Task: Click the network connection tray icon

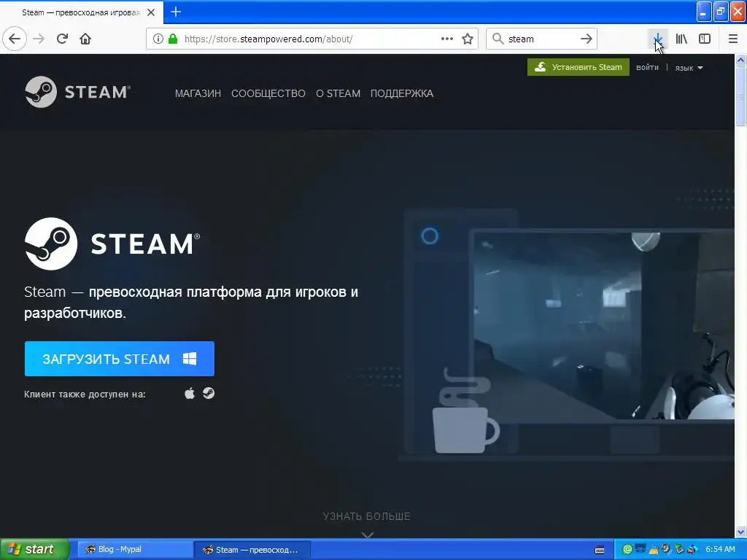Action: [640, 550]
